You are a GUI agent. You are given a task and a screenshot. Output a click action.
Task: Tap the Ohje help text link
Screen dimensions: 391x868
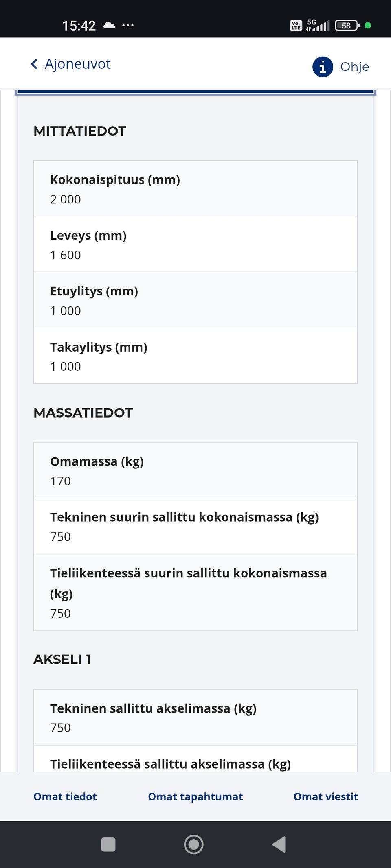(x=354, y=67)
